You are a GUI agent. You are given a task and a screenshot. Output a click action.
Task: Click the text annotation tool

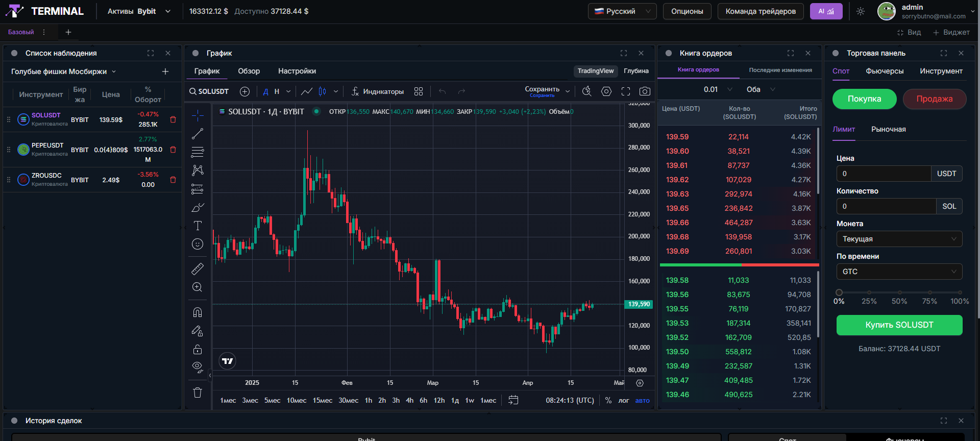(198, 226)
